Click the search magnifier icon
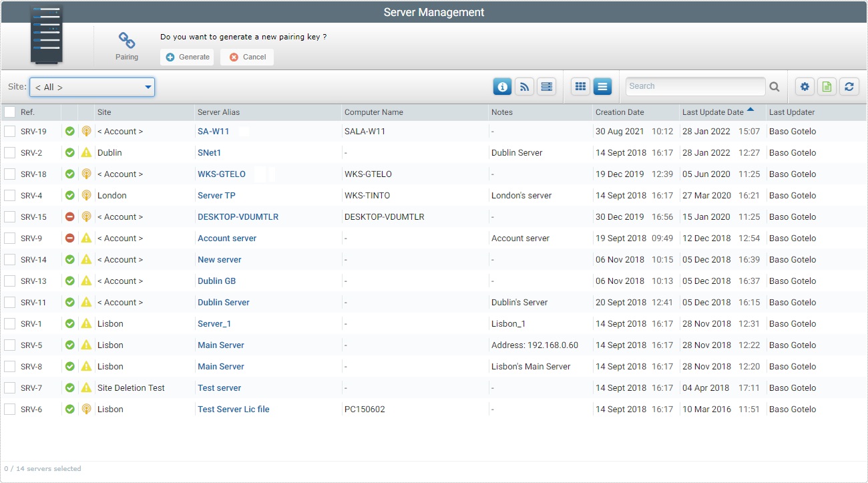868x483 pixels. click(x=775, y=86)
